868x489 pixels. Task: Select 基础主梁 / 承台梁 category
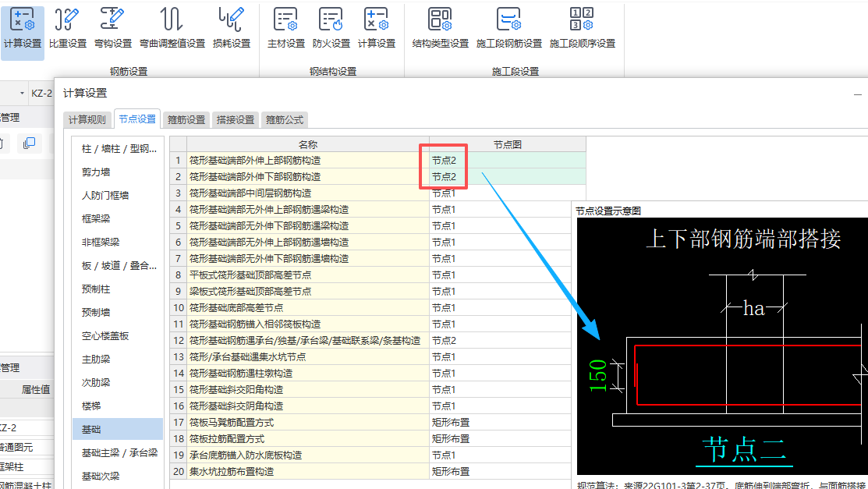point(119,452)
